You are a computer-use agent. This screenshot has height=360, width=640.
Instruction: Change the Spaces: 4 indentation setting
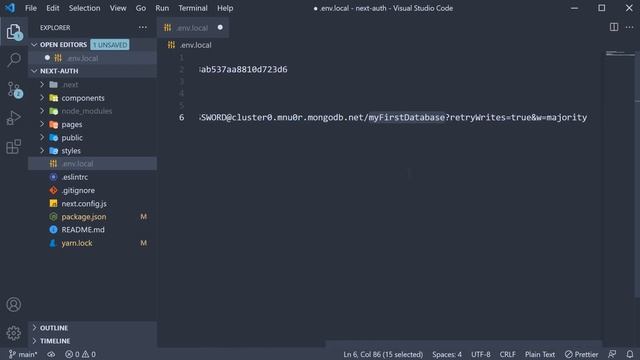click(x=447, y=354)
